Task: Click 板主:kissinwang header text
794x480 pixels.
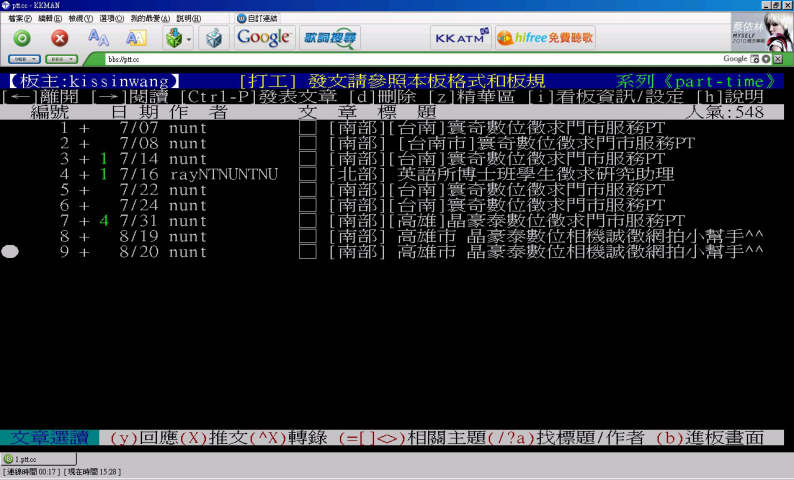Action: 94,81
